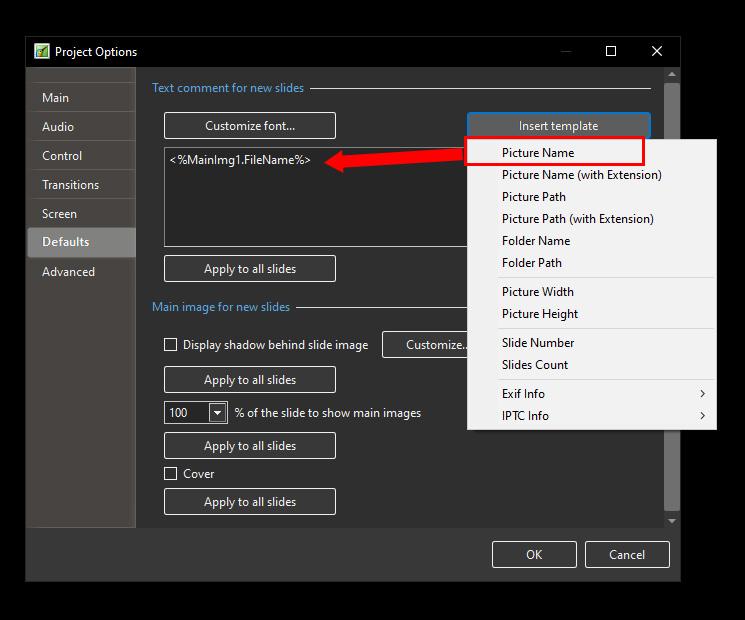This screenshot has height=620, width=745.
Task: Open the 100 percent size dropdown
Action: 217,413
